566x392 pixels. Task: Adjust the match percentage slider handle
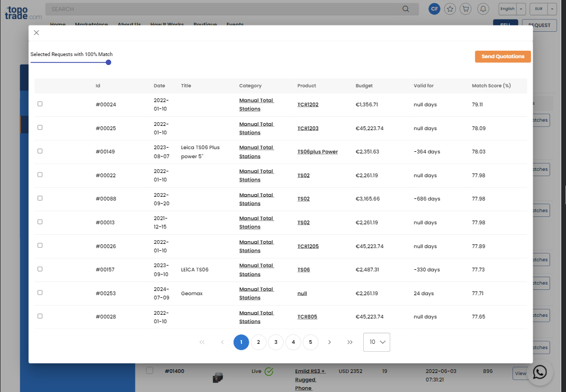click(x=109, y=62)
